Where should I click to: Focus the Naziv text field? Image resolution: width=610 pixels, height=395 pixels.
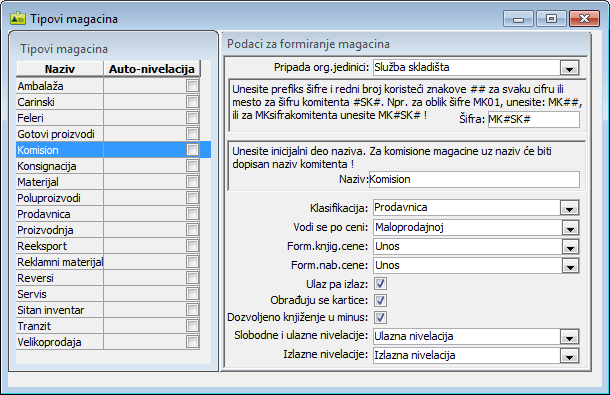coord(474,179)
